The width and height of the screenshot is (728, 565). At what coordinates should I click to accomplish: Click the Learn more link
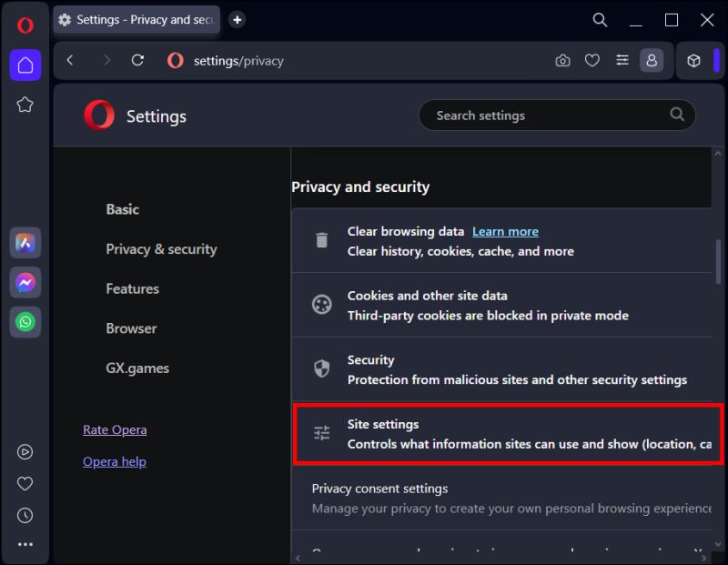505,231
